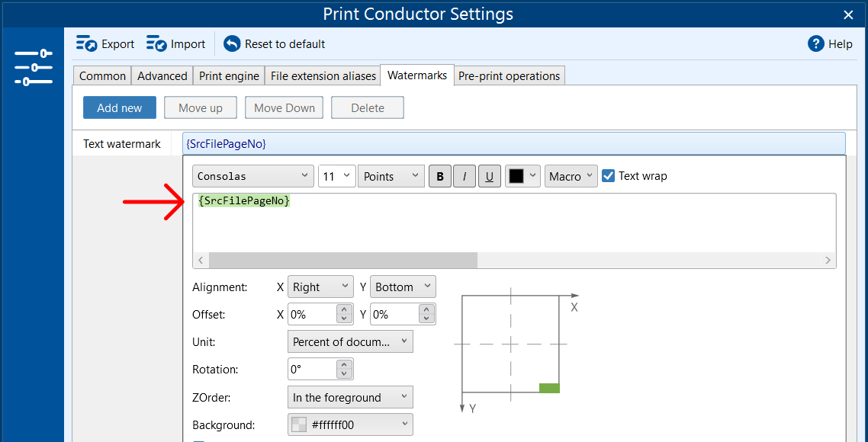Click the Delete watermark button
The height and width of the screenshot is (442, 868).
367,107
